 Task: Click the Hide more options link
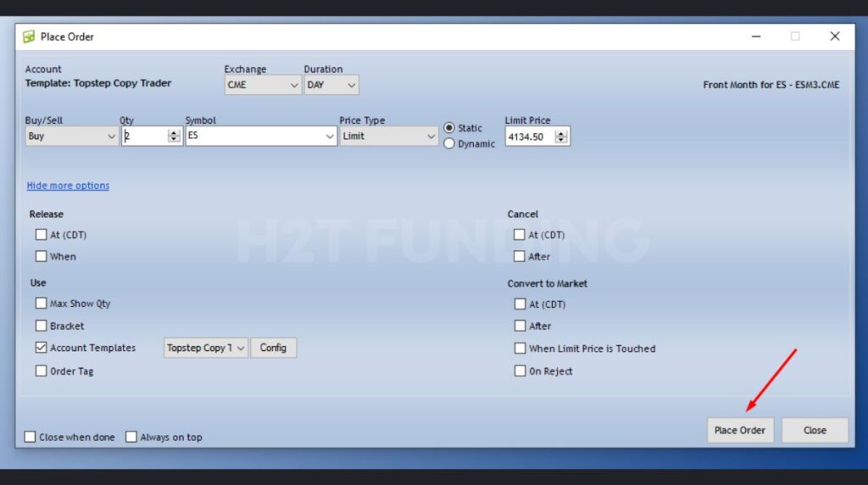[x=68, y=186]
